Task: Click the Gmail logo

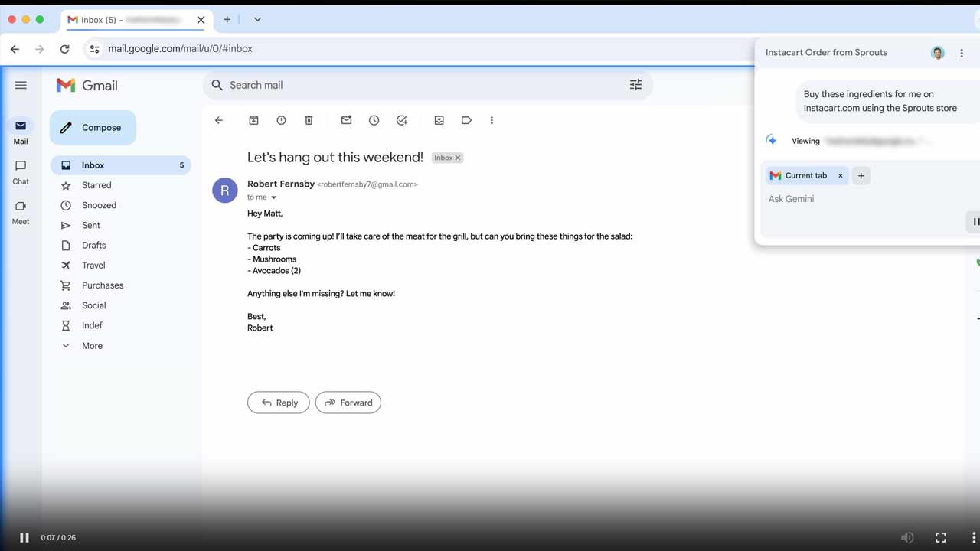Action: pos(87,85)
